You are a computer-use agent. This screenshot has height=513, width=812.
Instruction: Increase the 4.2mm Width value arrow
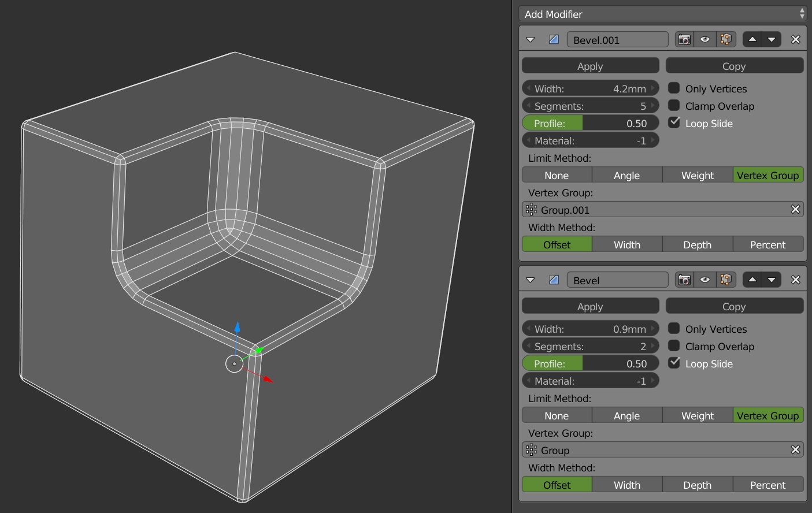click(x=653, y=88)
